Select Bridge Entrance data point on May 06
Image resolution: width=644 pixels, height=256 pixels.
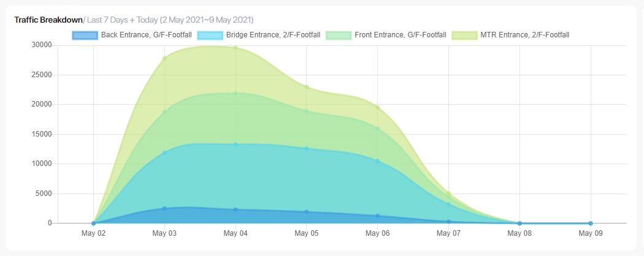tap(377, 161)
